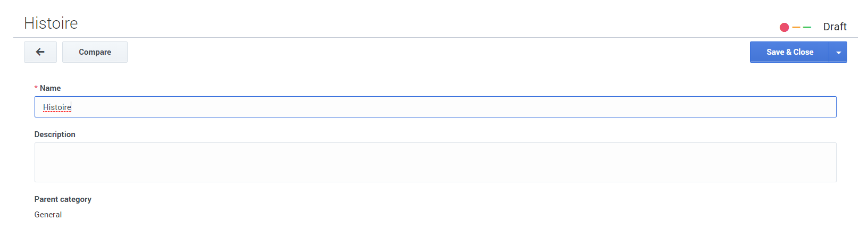Click the Description field label
The height and width of the screenshot is (245, 868).
click(55, 134)
